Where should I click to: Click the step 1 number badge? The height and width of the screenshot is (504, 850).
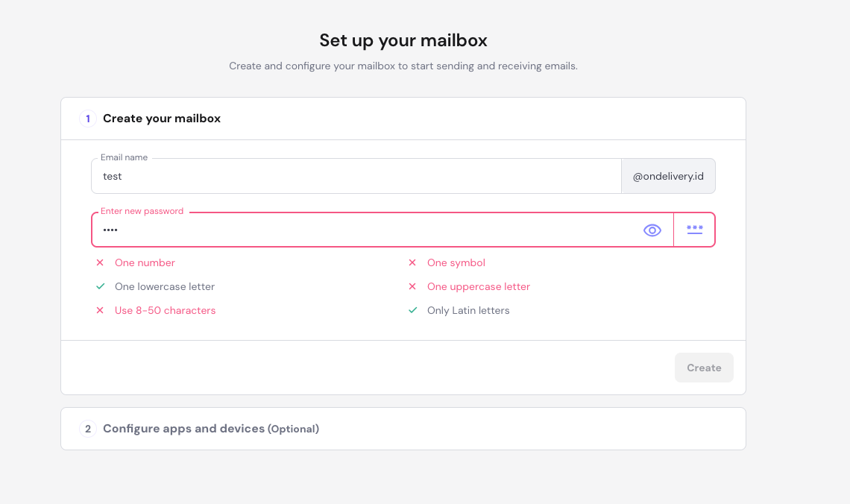click(88, 119)
